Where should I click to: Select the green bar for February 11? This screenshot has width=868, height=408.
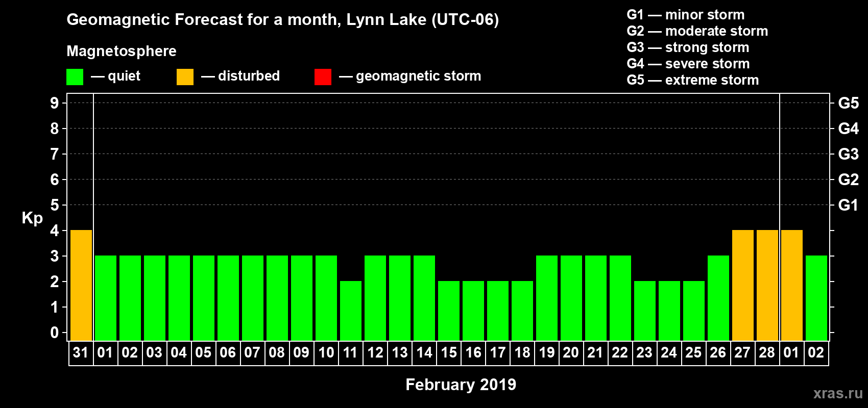tap(351, 311)
